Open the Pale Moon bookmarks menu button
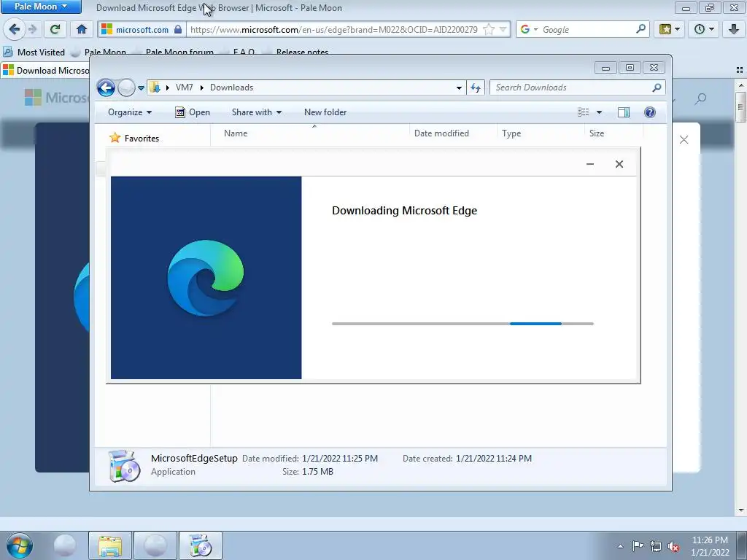747x560 pixels. click(x=669, y=29)
